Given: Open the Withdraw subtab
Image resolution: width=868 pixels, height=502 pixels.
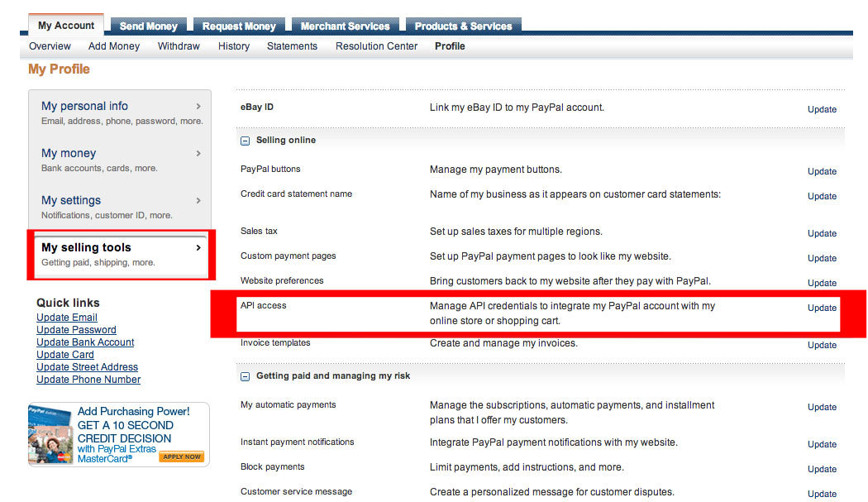Looking at the screenshot, I should (179, 46).
